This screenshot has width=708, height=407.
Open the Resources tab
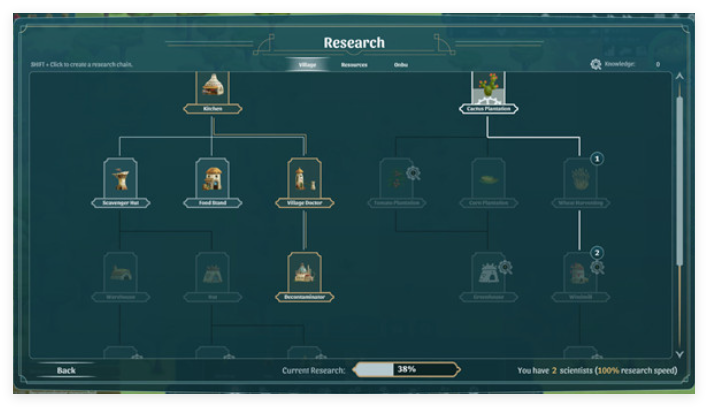pyautogui.click(x=353, y=65)
